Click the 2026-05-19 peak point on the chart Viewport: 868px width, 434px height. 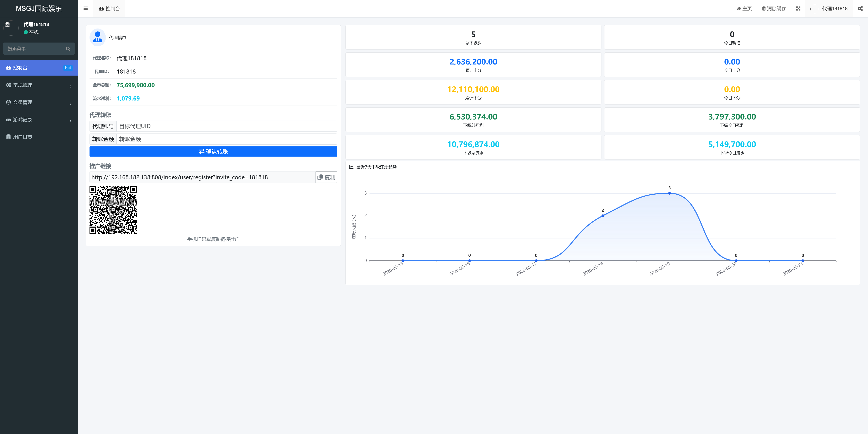[669, 193]
